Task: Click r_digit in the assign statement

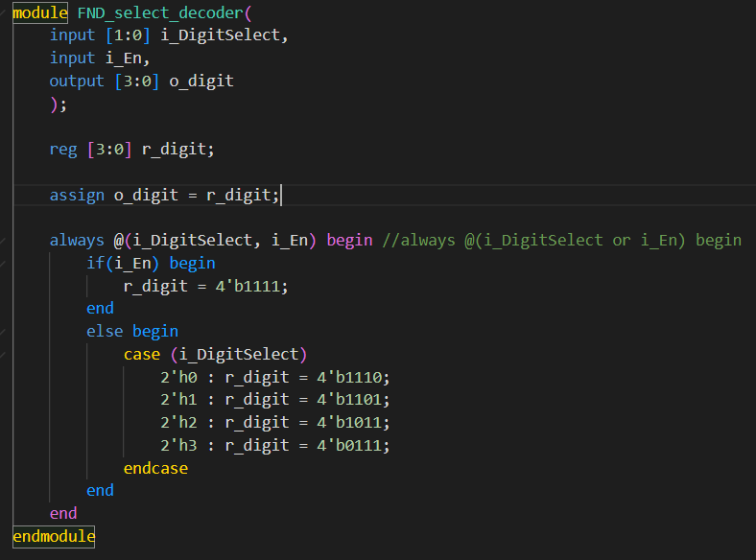Action: pos(239,196)
